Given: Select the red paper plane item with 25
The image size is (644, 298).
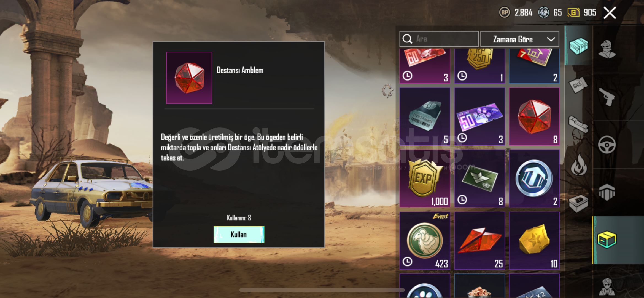Looking at the screenshot, I should tap(479, 241).
